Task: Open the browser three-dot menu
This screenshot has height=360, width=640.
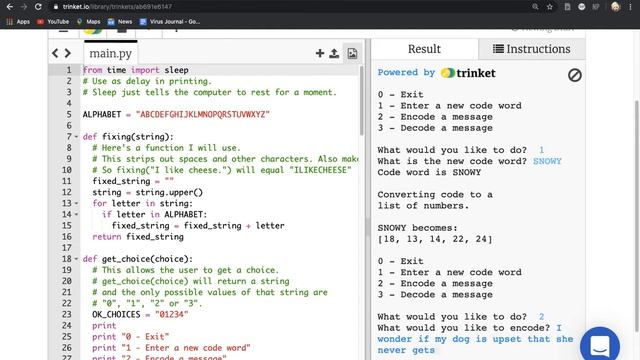Action: coord(631,7)
